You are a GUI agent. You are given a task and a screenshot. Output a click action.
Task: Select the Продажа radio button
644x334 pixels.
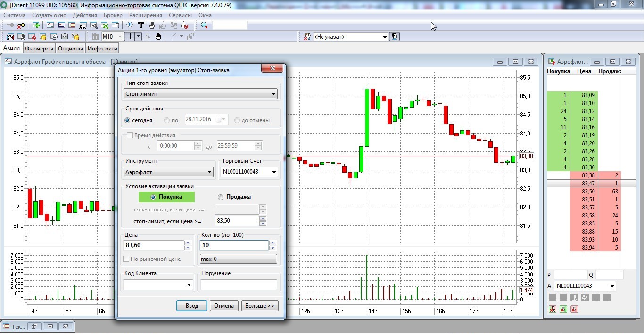pos(221,197)
